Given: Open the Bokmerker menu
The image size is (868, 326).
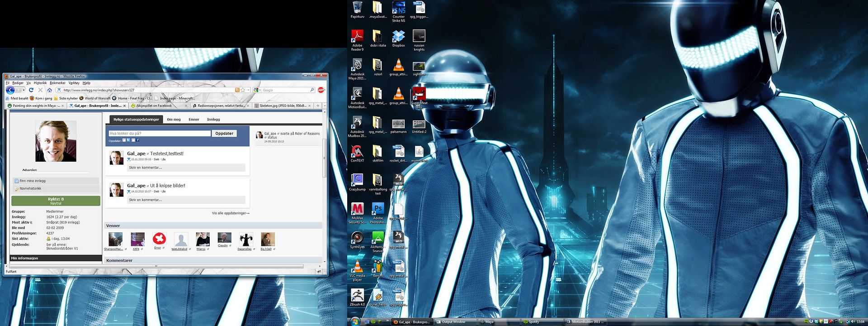Looking at the screenshot, I should coord(57,83).
